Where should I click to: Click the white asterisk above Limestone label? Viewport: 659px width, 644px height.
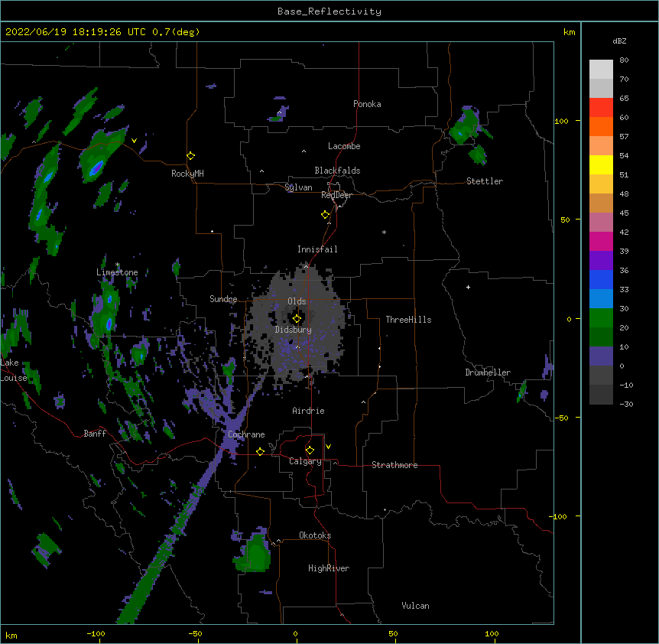pyautogui.click(x=117, y=265)
